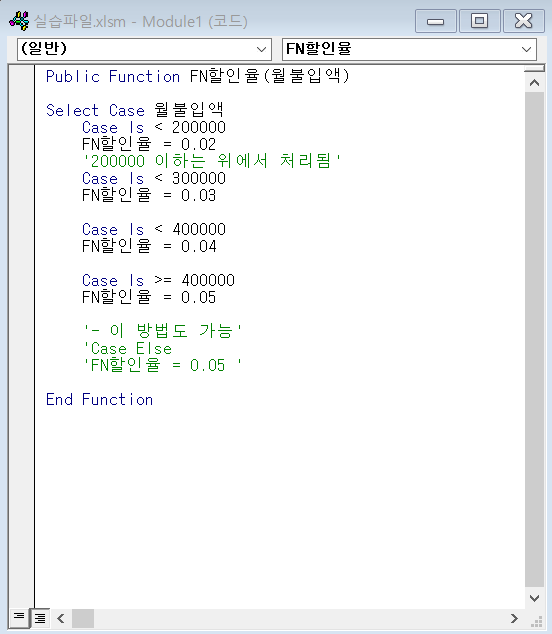Click scroll left arrow on horizontal scrollbar
Viewport: 552px width, 634px height.
coord(61,618)
